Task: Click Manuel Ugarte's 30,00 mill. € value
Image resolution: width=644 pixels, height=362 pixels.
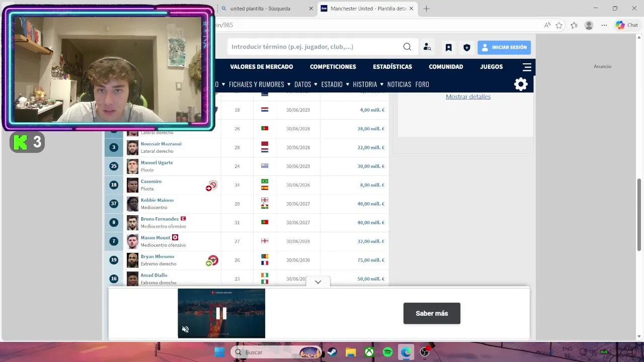Action: (x=372, y=166)
